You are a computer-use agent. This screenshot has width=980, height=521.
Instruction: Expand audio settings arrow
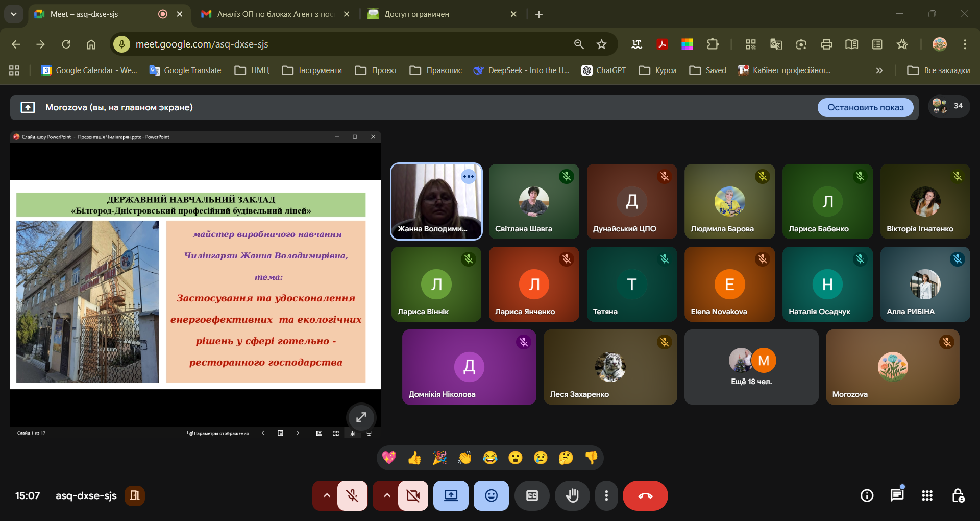(x=327, y=495)
